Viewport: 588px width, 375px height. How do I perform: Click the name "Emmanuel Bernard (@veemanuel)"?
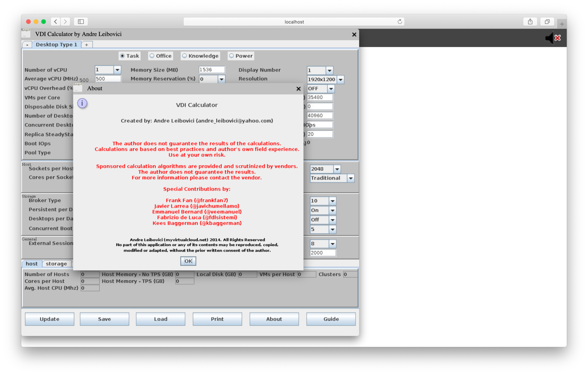[x=197, y=212]
